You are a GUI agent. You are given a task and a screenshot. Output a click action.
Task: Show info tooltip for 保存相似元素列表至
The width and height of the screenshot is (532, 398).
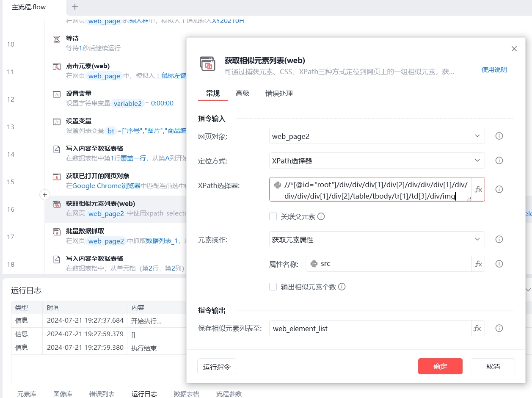(x=499, y=328)
